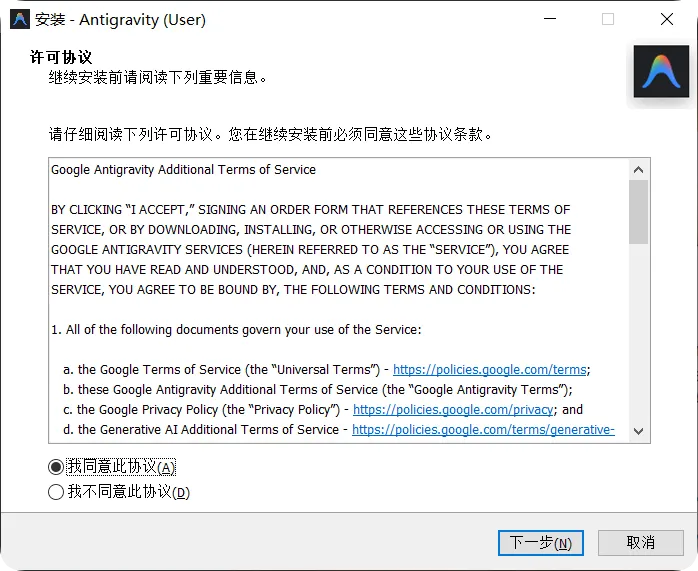Click the window title 安装 - Antigravity (User)
The image size is (698, 571).
(x=120, y=20)
